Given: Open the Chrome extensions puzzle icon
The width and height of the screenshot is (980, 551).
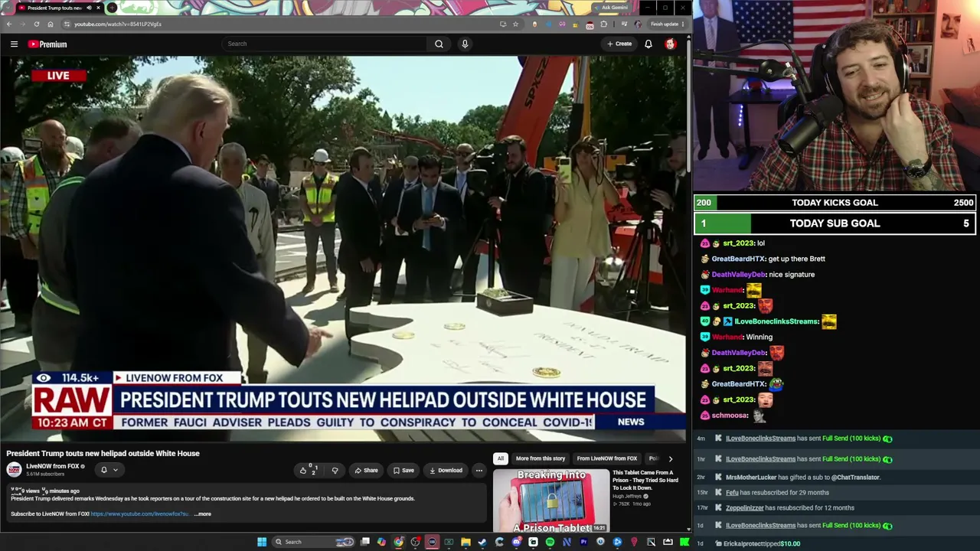Looking at the screenshot, I should point(603,24).
